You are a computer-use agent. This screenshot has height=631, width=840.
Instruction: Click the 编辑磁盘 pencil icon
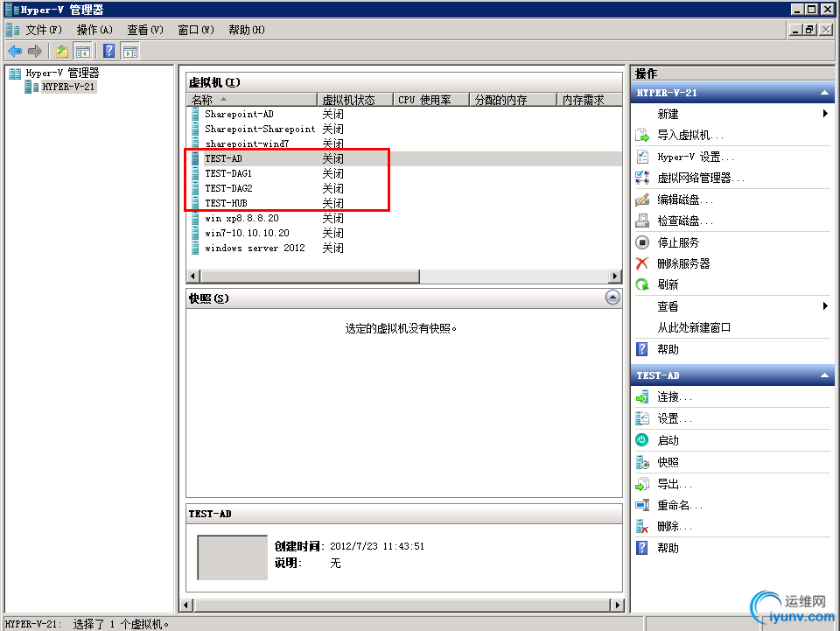pos(641,200)
